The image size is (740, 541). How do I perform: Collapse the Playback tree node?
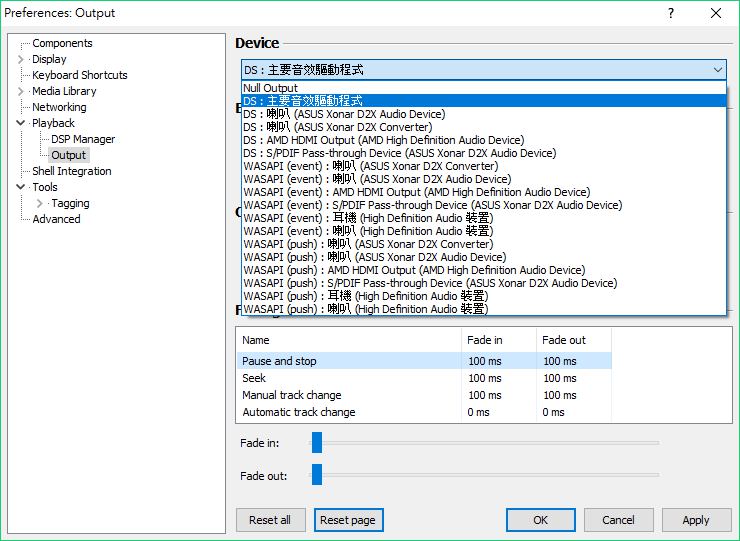(20, 123)
